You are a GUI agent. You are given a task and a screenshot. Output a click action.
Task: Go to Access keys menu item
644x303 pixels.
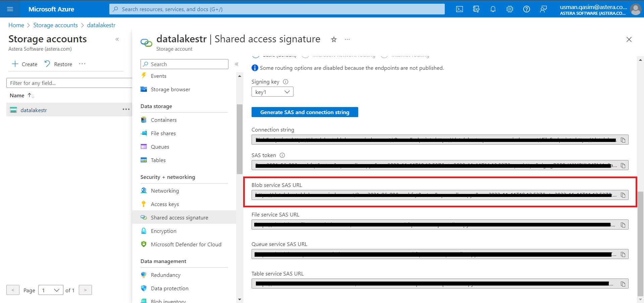click(165, 204)
